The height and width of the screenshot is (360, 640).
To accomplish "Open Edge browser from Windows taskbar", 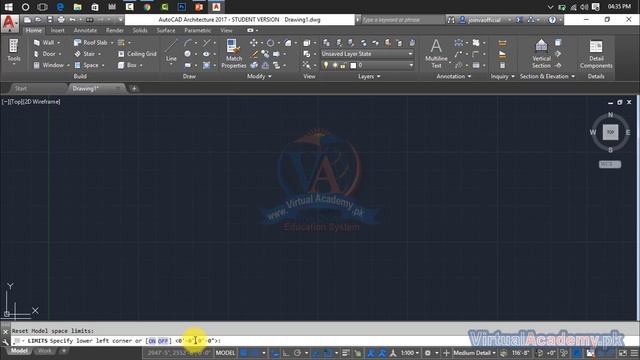I will (x=60, y=7).
